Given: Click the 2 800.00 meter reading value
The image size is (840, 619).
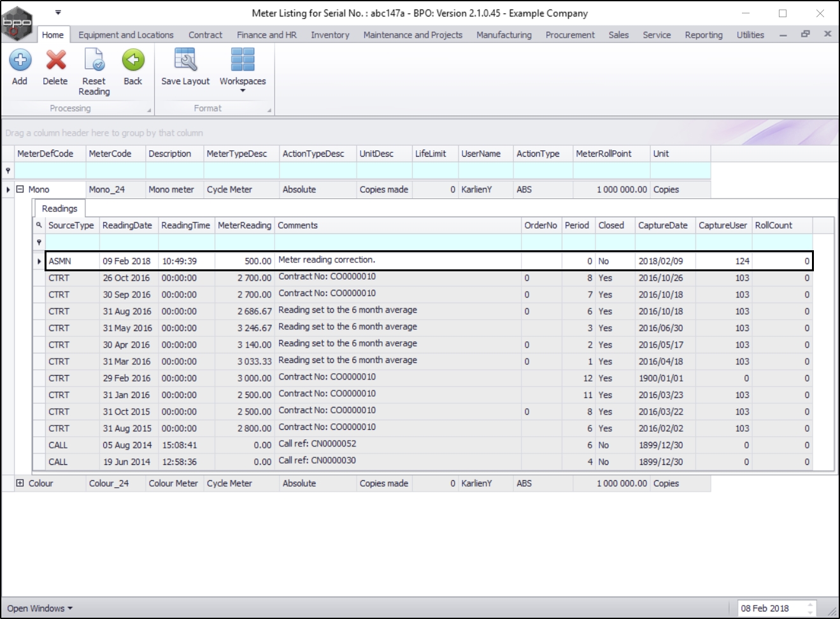Looking at the screenshot, I should (x=254, y=429).
